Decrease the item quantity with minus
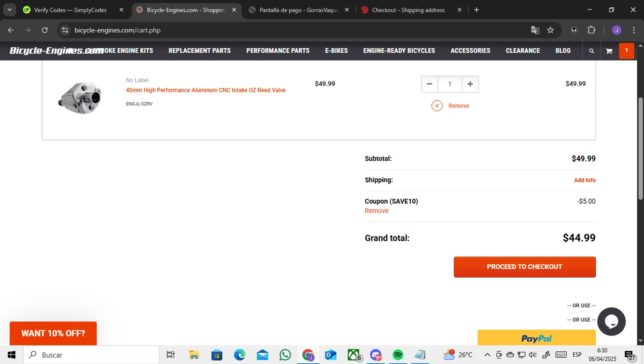The width and height of the screenshot is (644, 364). tap(429, 84)
